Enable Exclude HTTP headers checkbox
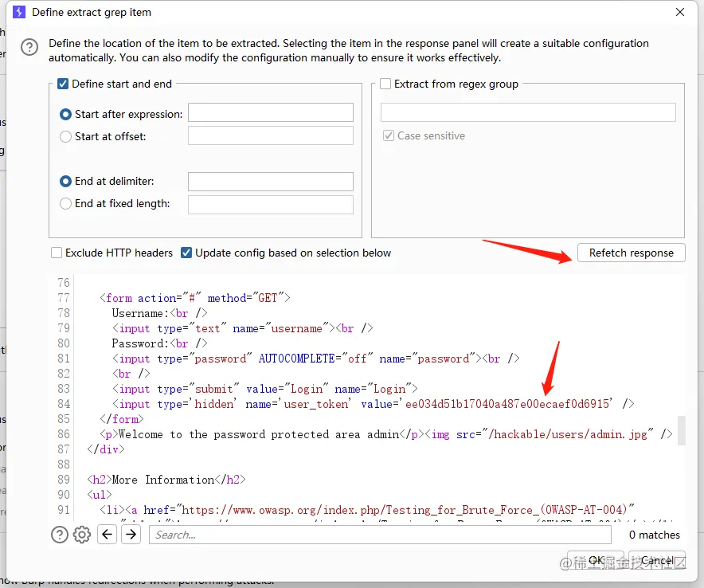Screen dimensions: 704x588 (57, 253)
